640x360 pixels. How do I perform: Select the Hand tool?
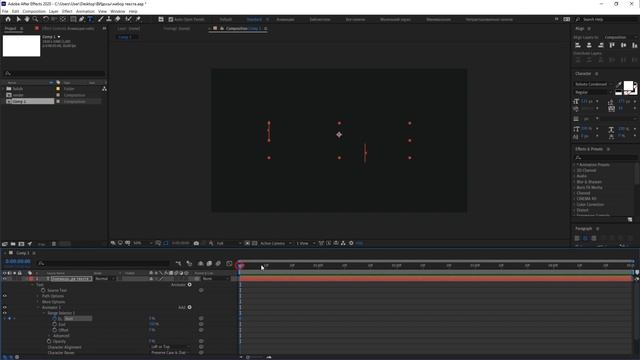tap(27, 19)
